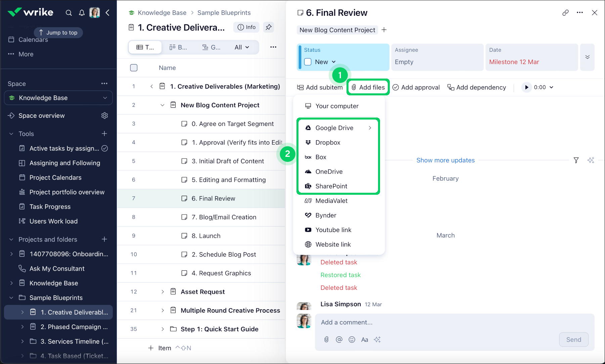Click the emoji icon in comment box
This screenshot has width=605, height=364.
[352, 339]
